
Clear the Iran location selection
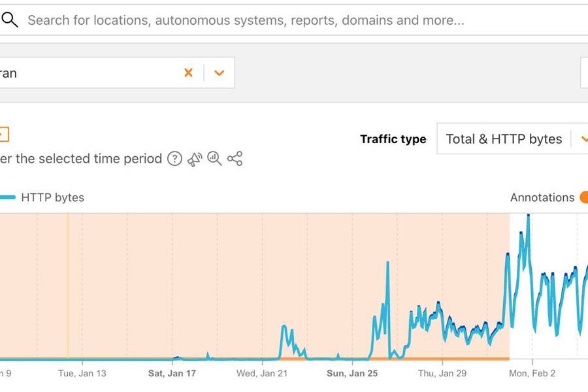[188, 73]
